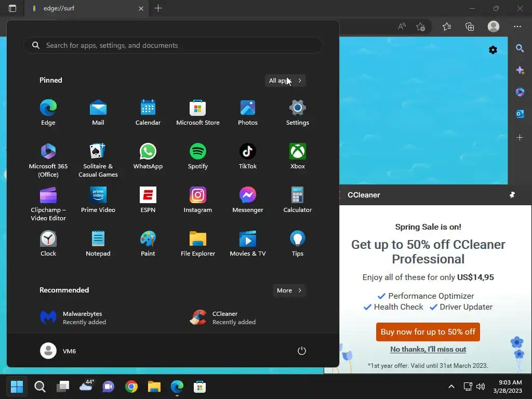The height and width of the screenshot is (399, 532).
Task: Open the Chat taskbar icon
Action: point(108,387)
